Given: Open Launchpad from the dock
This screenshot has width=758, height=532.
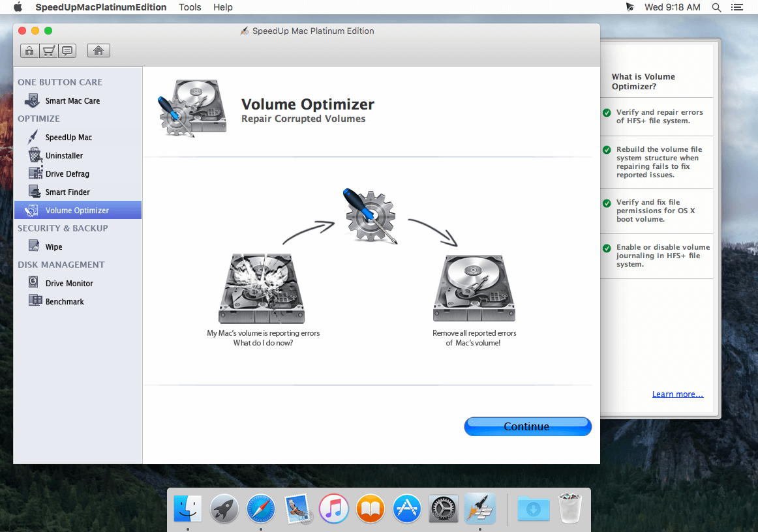Looking at the screenshot, I should pyautogui.click(x=224, y=509).
